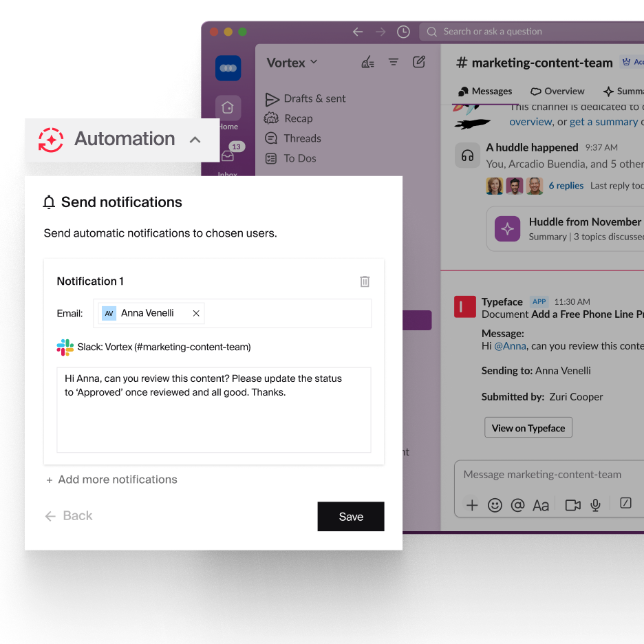Open the 6 replies thread link
Image resolution: width=644 pixels, height=644 pixels.
pyautogui.click(x=566, y=186)
